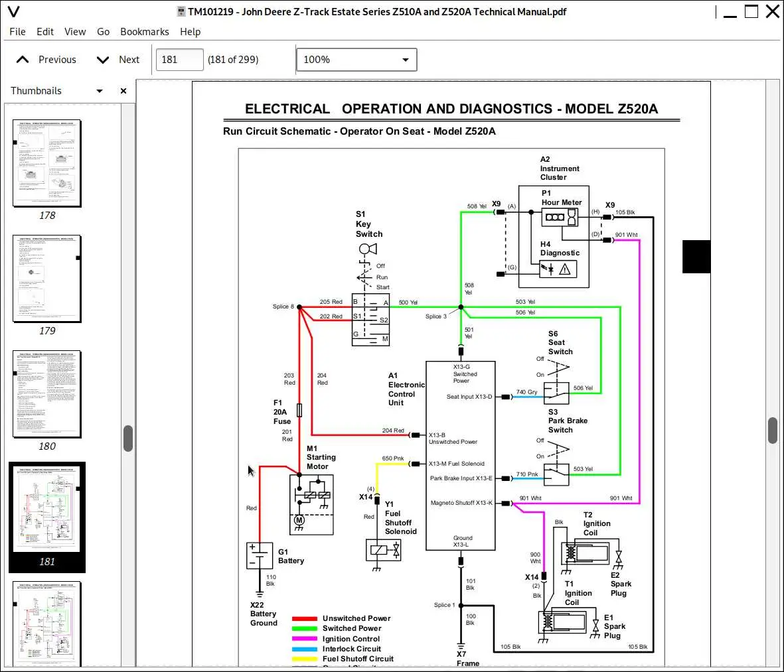Click the magenta Ignition Control legend swatch
784x672 pixels.
[305, 639]
